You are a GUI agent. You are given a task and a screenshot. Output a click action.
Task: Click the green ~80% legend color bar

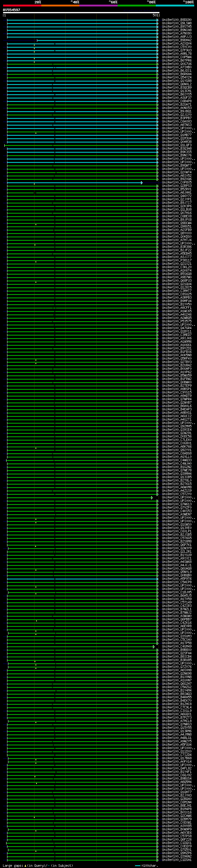pyautogui.click(x=137, y=6)
